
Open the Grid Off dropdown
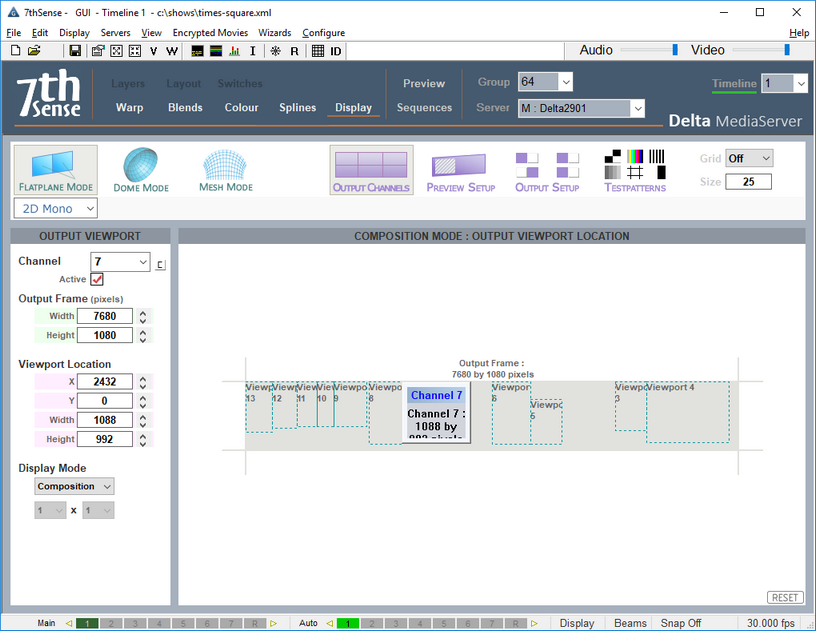coord(749,158)
